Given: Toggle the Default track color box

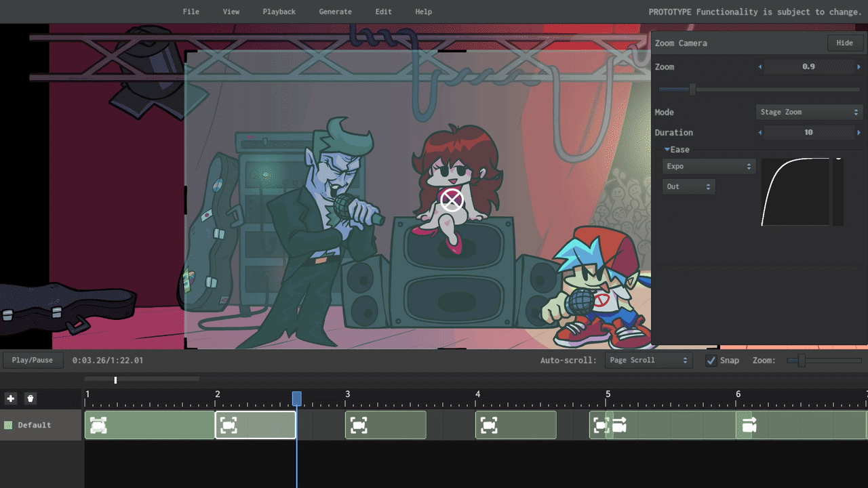Looking at the screenshot, I should point(8,426).
